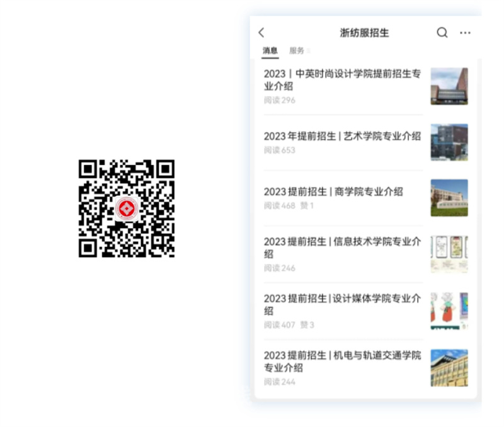Screen dimensions: 504x427
Task: Expand the menu icon beside 服务
Action: [308, 51]
